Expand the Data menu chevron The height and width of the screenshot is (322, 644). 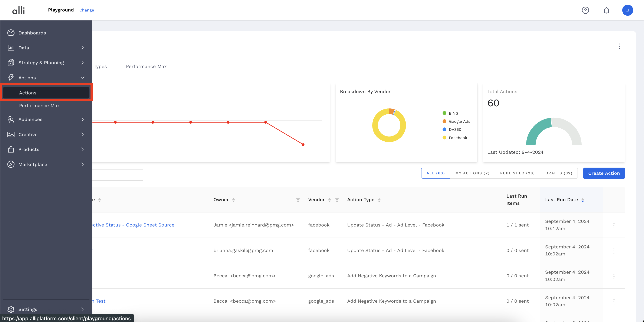[x=82, y=48]
